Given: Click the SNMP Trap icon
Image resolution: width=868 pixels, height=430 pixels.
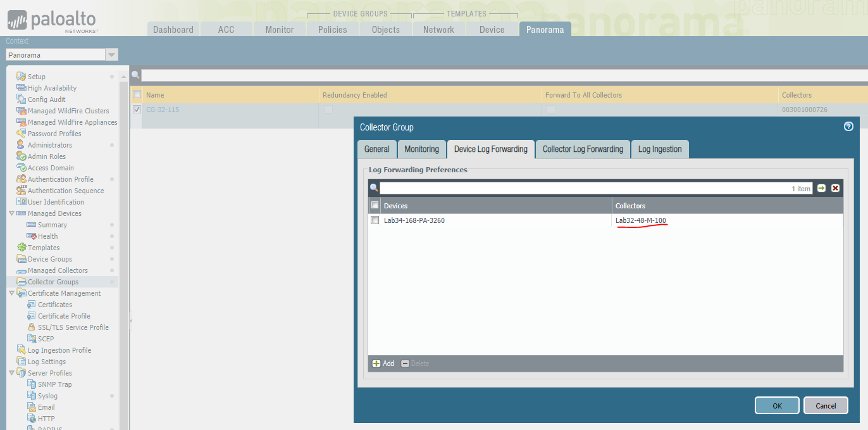Looking at the screenshot, I should click(x=32, y=384).
